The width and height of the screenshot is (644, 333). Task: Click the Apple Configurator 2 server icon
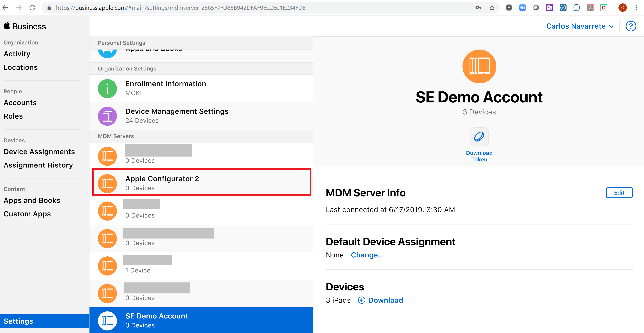coord(107,184)
